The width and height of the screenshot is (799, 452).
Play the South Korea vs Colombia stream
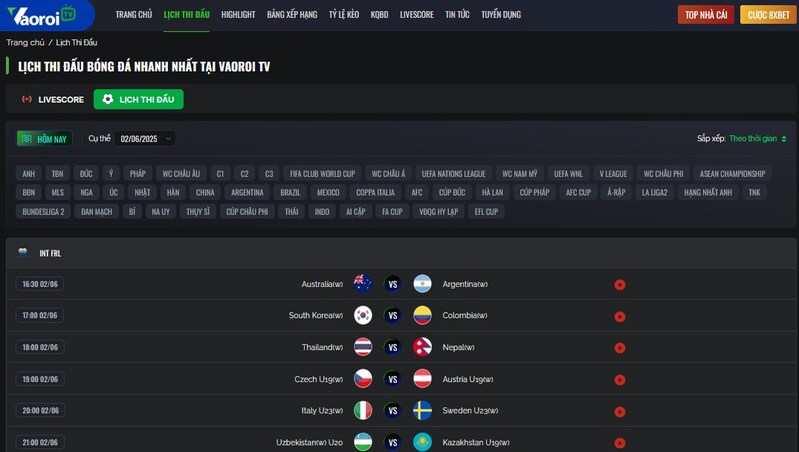(x=620, y=316)
